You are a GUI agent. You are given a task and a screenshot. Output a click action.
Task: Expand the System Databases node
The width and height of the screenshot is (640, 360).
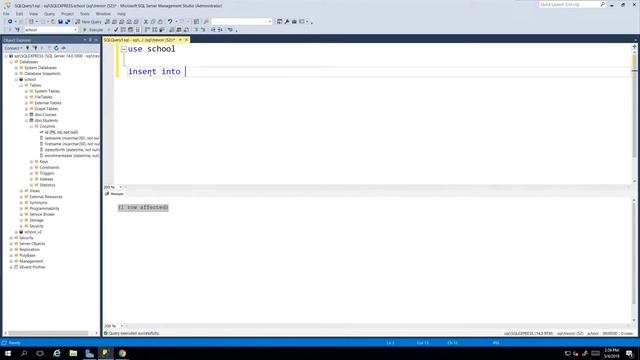[16, 68]
